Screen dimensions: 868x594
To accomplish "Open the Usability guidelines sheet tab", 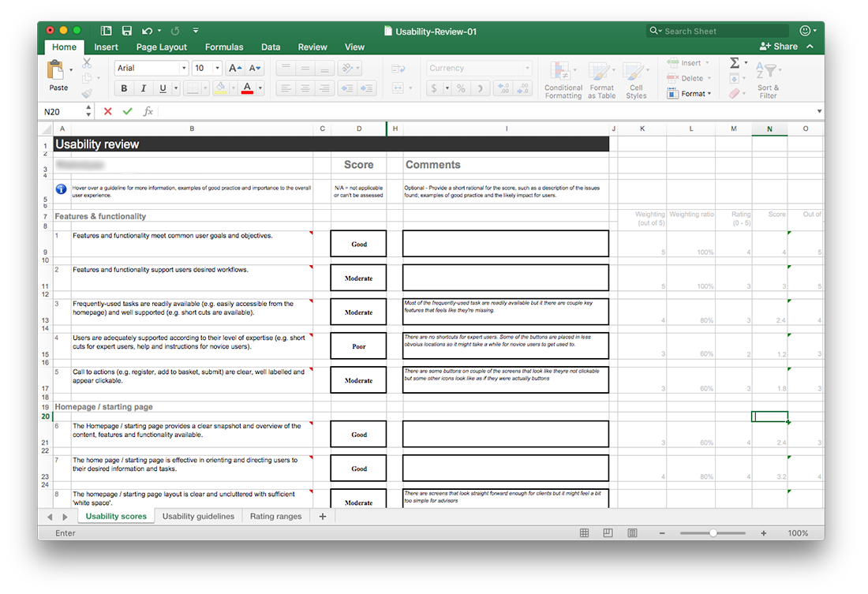I will pyautogui.click(x=198, y=517).
